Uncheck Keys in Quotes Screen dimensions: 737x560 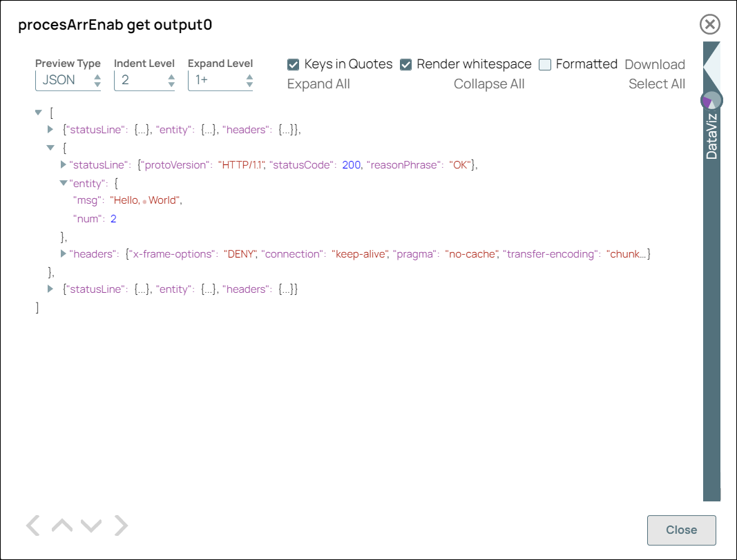pyautogui.click(x=293, y=64)
